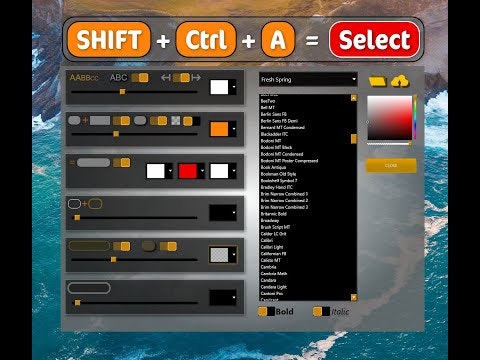Click the opacity slider under the color field
Image resolution: width=480 pixels, height=360 pixels.
pos(389,144)
